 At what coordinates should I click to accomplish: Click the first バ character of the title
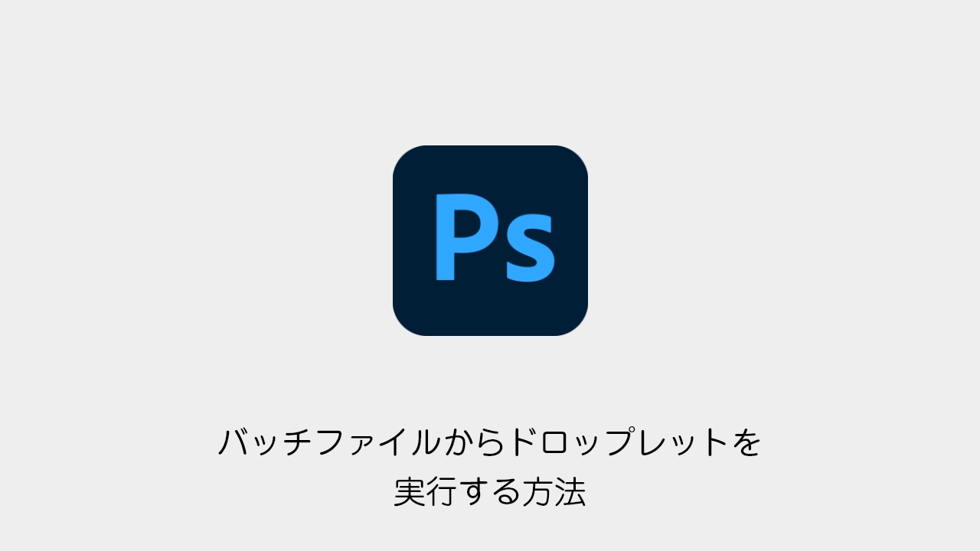[232, 443]
